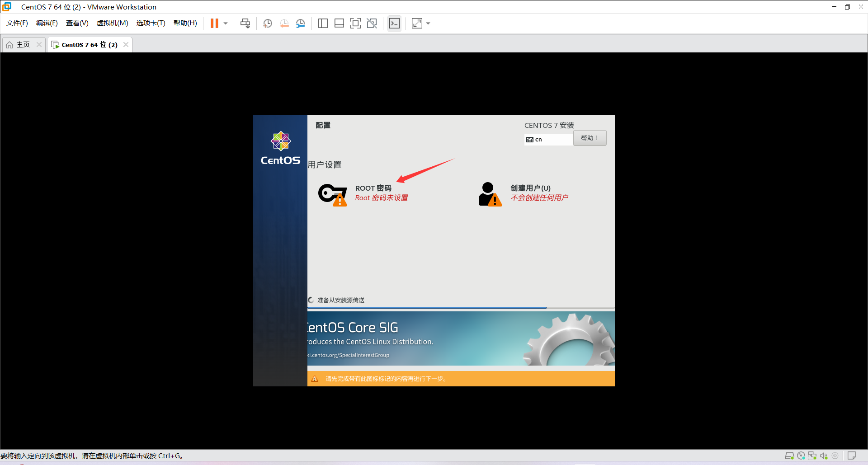
Task: Click the network adapter status icon
Action: point(812,456)
